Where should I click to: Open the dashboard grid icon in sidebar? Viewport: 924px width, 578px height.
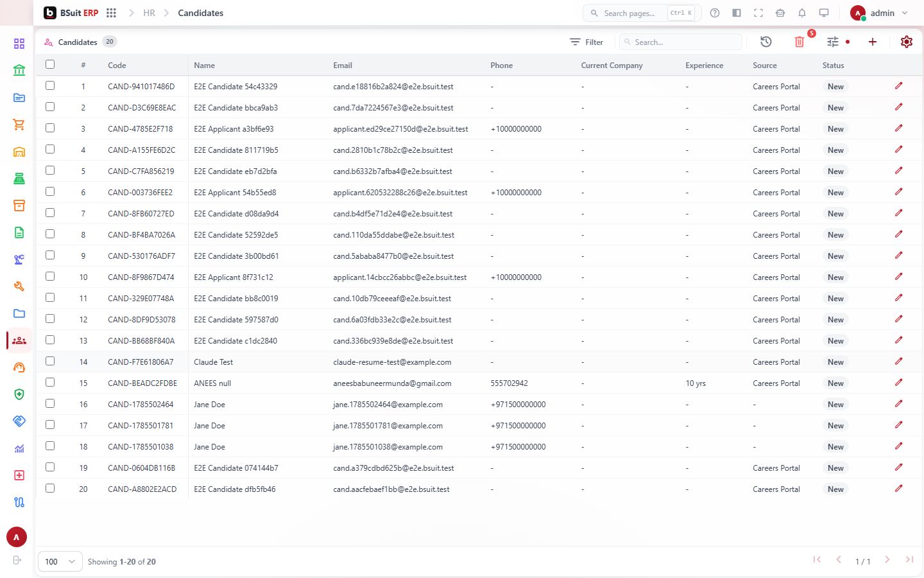click(19, 44)
